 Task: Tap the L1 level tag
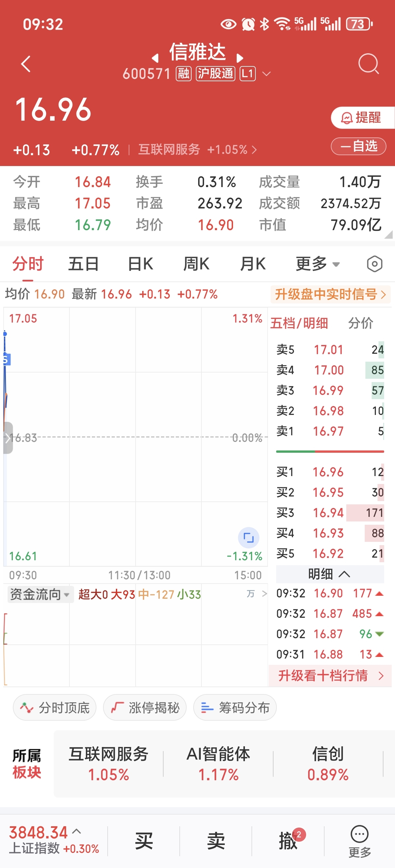pos(248,73)
